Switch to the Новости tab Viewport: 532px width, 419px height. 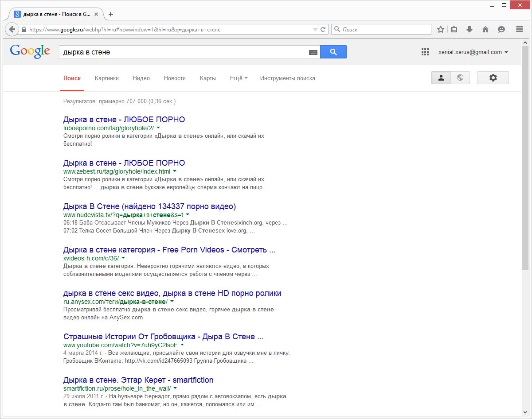(x=175, y=78)
